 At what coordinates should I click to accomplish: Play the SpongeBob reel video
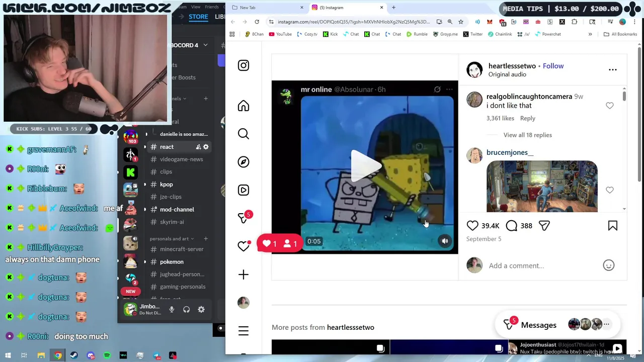click(366, 166)
